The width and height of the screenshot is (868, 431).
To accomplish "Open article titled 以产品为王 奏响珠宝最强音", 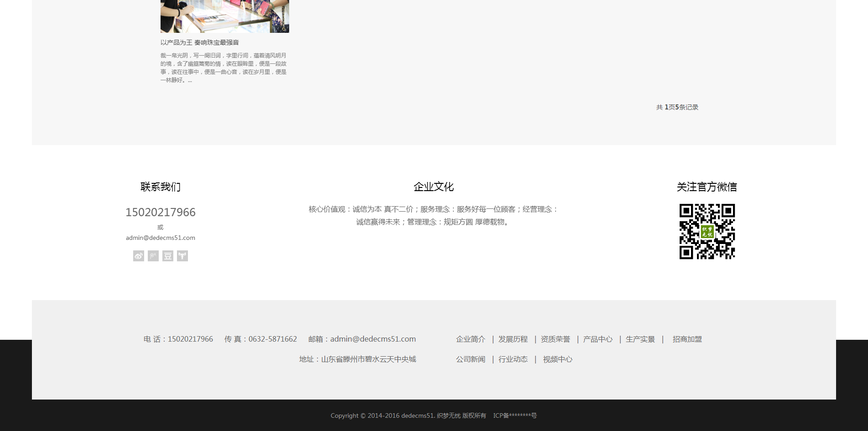I will 200,42.
